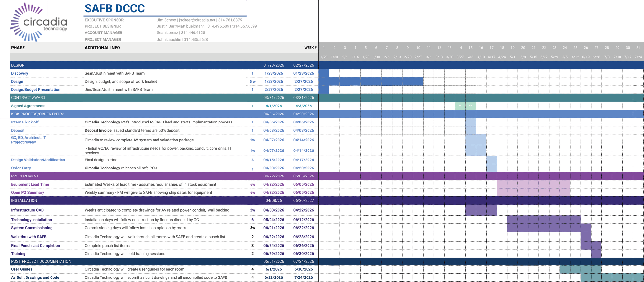Select the SAFB DCCC title
644x282 pixels.
coord(115,8)
